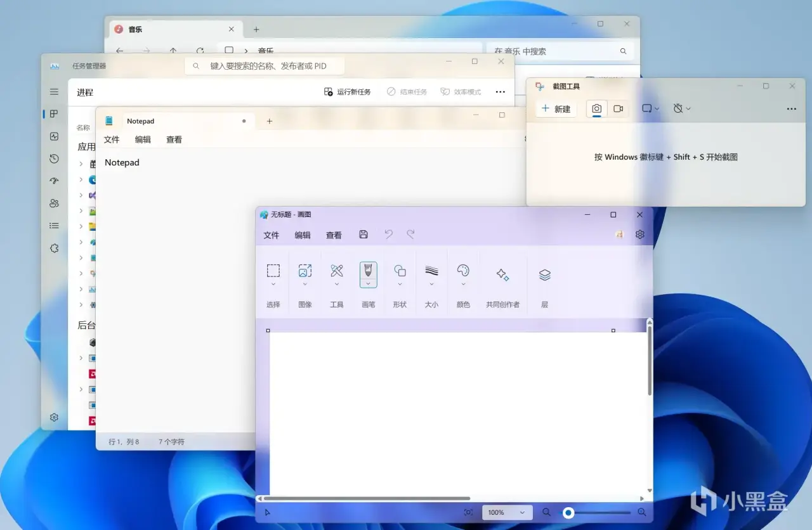Viewport: 812px width, 530px height.
Task: Click the fit-to-window icon in Paint status bar
Action: coord(468,512)
